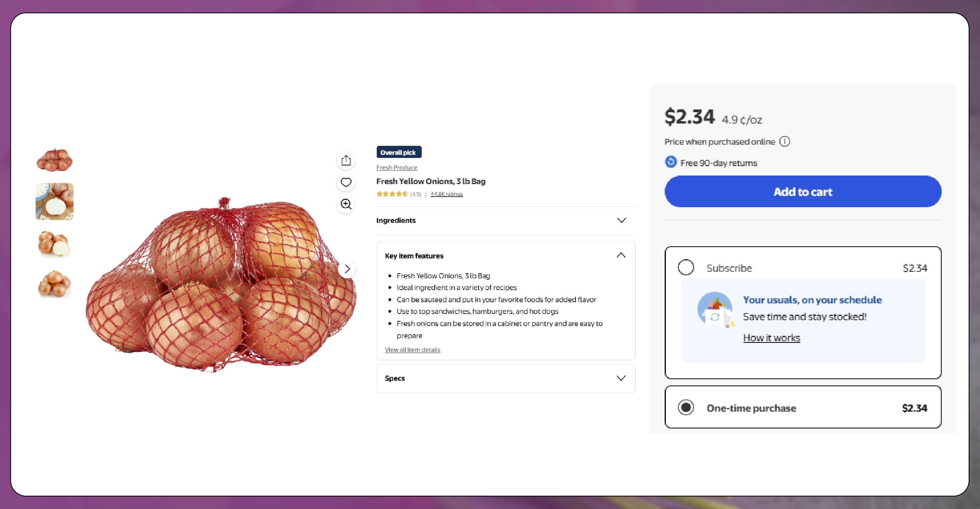The width and height of the screenshot is (980, 509).
Task: Click the Add to cart button
Action: [803, 192]
